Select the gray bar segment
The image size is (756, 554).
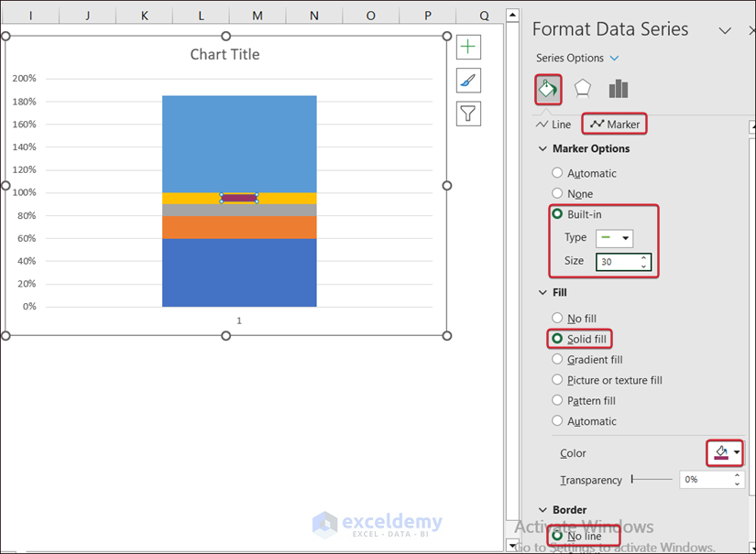tap(239, 210)
